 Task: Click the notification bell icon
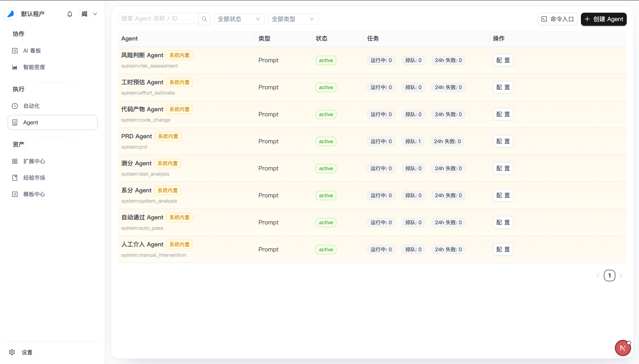70,14
